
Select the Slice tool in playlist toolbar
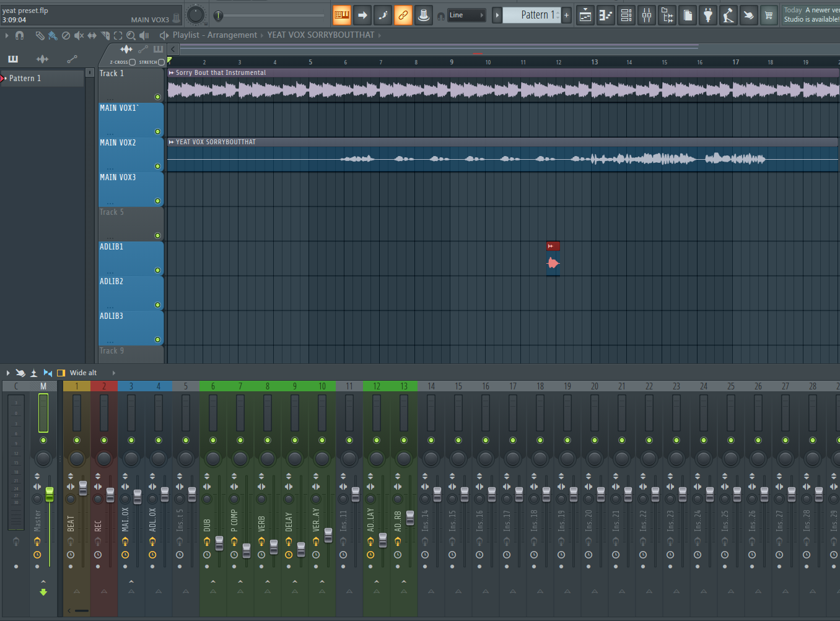105,35
